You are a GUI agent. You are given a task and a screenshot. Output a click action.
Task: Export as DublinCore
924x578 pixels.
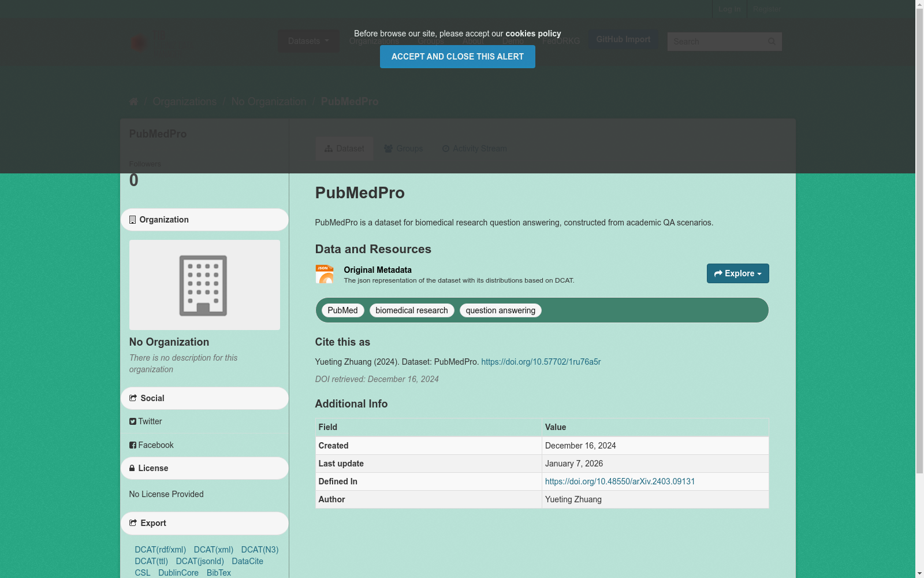[x=178, y=573]
